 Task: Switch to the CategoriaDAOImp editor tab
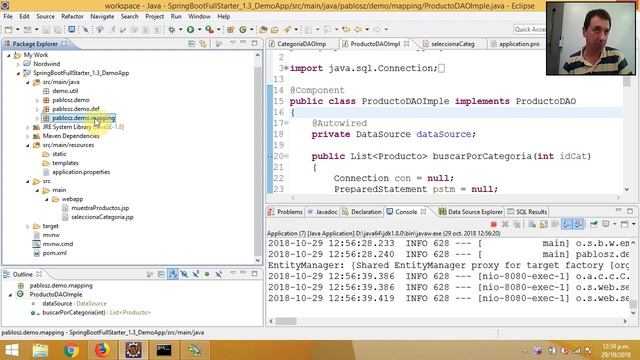click(301, 44)
